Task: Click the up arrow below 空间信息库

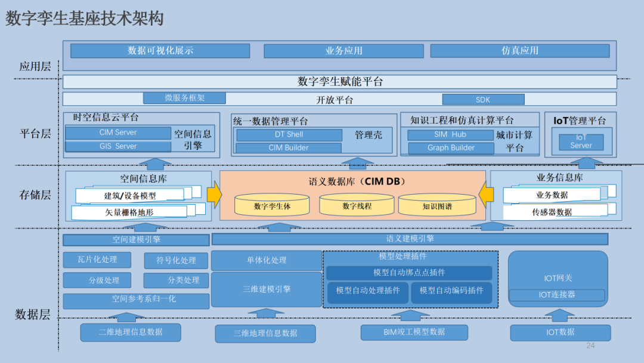Action: point(145,227)
